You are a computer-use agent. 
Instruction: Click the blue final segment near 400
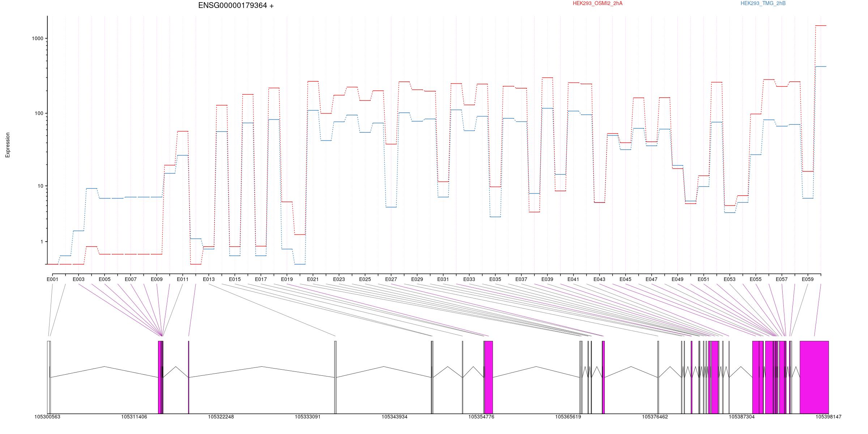(x=821, y=67)
